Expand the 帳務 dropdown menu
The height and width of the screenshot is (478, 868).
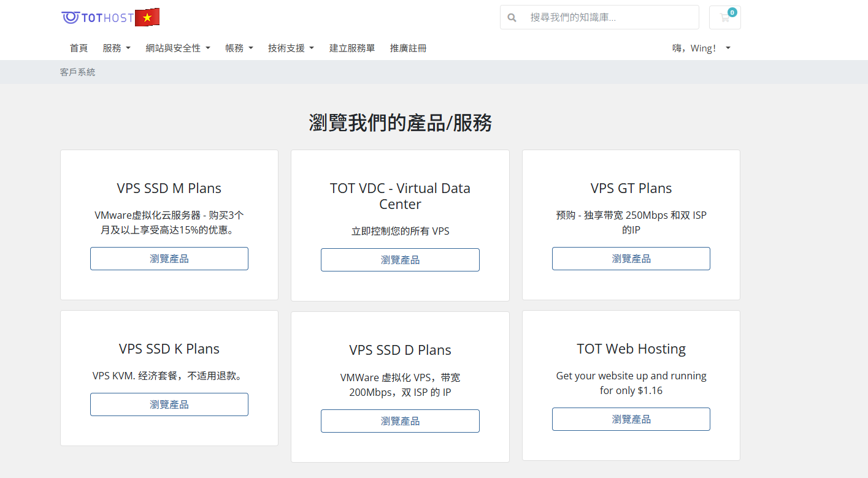[x=239, y=48]
